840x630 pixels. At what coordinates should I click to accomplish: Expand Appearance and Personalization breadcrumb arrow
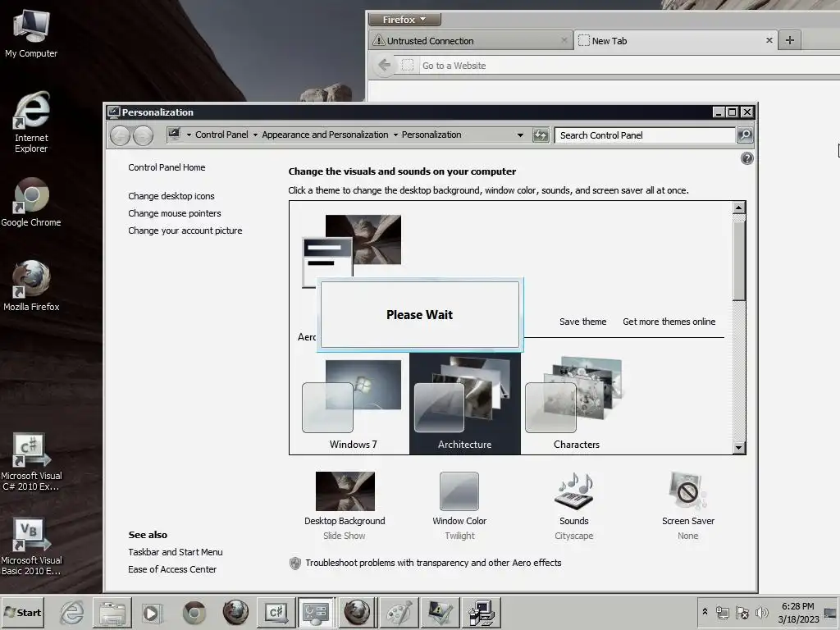395,135
